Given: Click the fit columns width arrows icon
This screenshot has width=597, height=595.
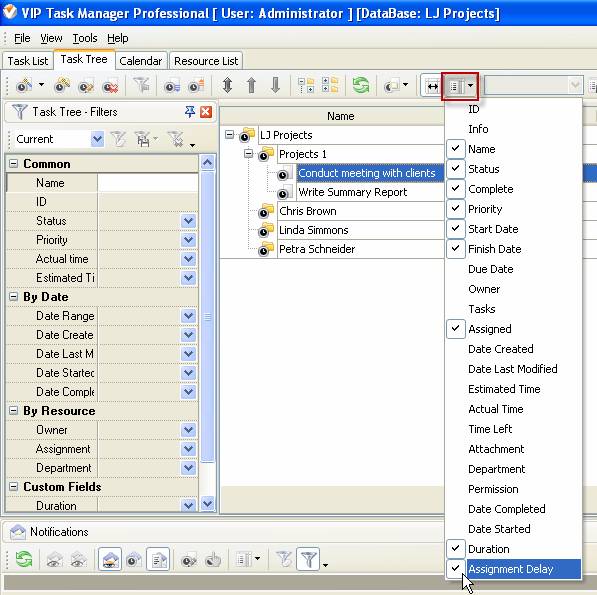Looking at the screenshot, I should coord(432,86).
